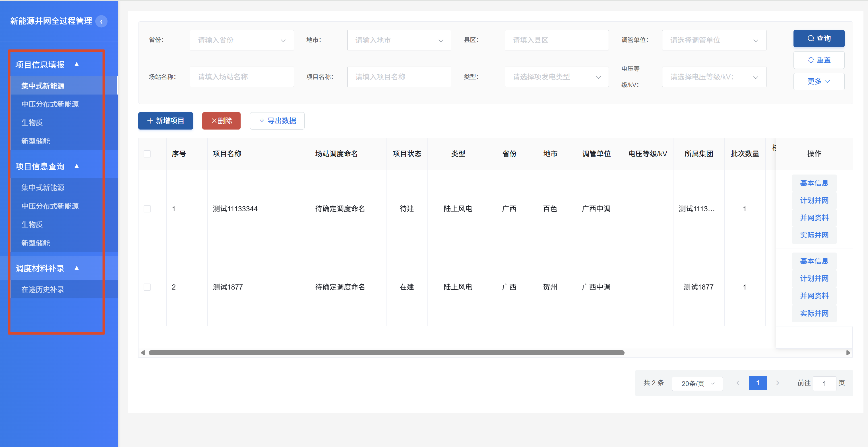Open the 20条/页 page size selector

(x=697, y=384)
